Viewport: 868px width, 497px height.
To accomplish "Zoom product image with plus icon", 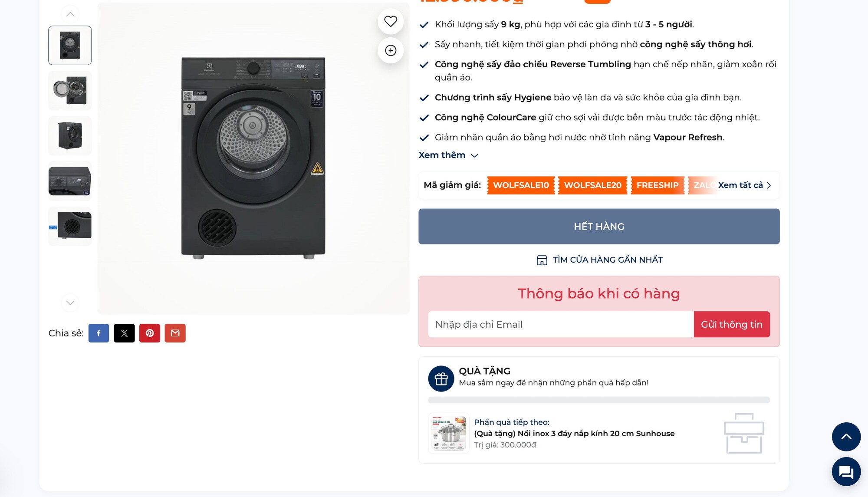I will (x=391, y=50).
